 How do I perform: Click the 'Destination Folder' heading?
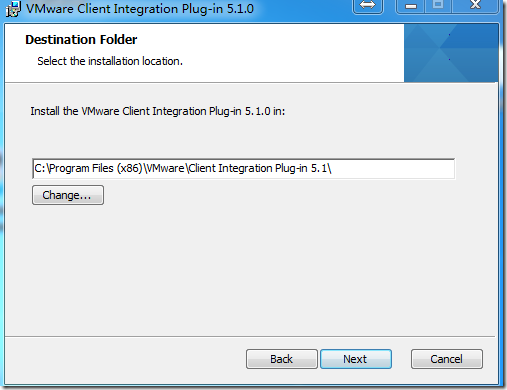coord(81,40)
